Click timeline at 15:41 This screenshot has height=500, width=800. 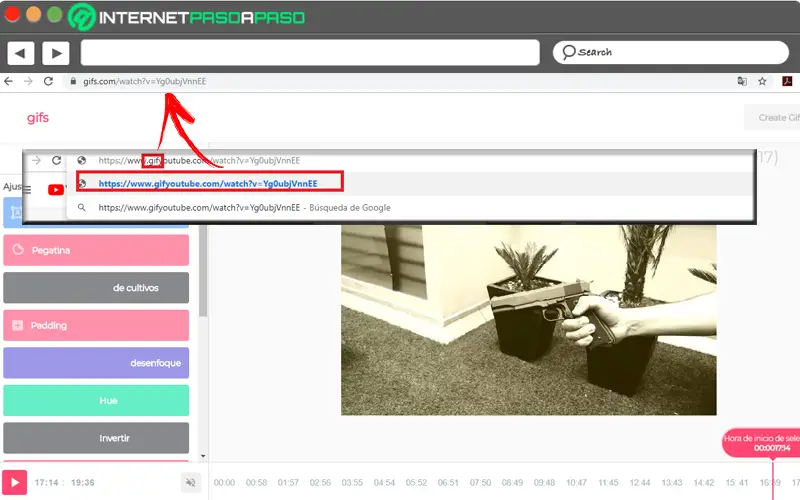[x=737, y=483]
